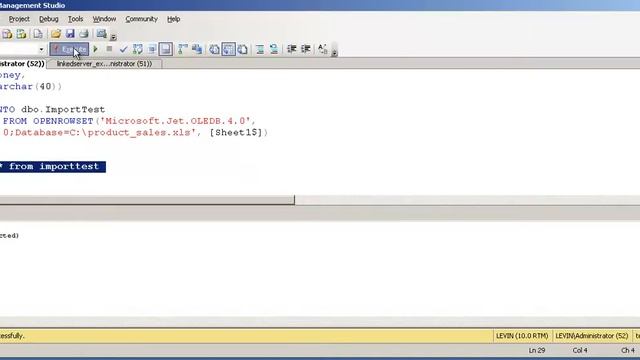Parse the query with the checkmark icon

pos(123,49)
